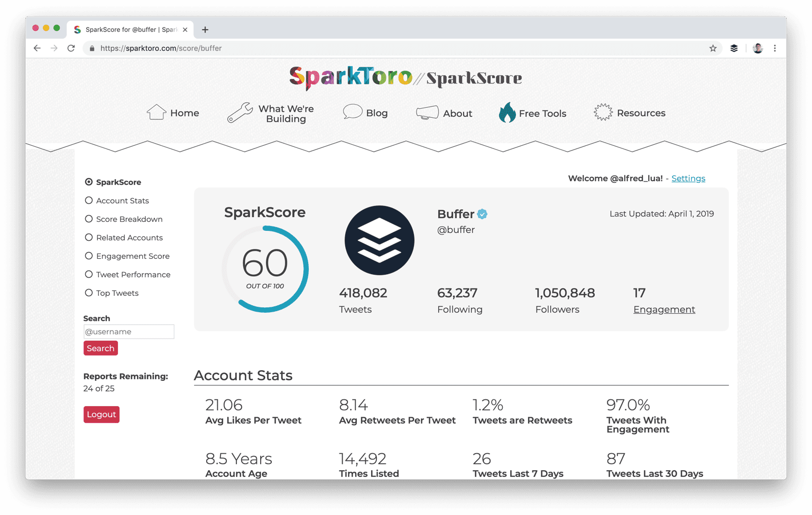Screen dimensions: 812x515
Task: Select the Tweet Performance radio option
Action: [x=89, y=274]
